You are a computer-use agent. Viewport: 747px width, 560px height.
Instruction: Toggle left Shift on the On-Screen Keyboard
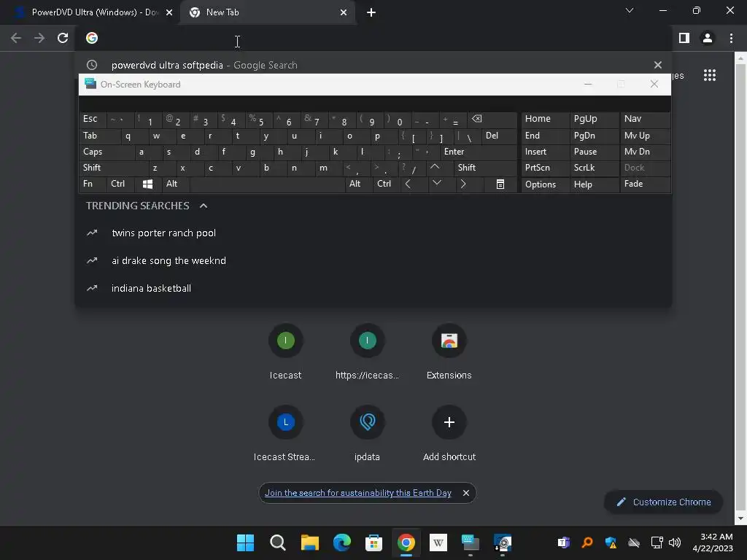(114, 168)
